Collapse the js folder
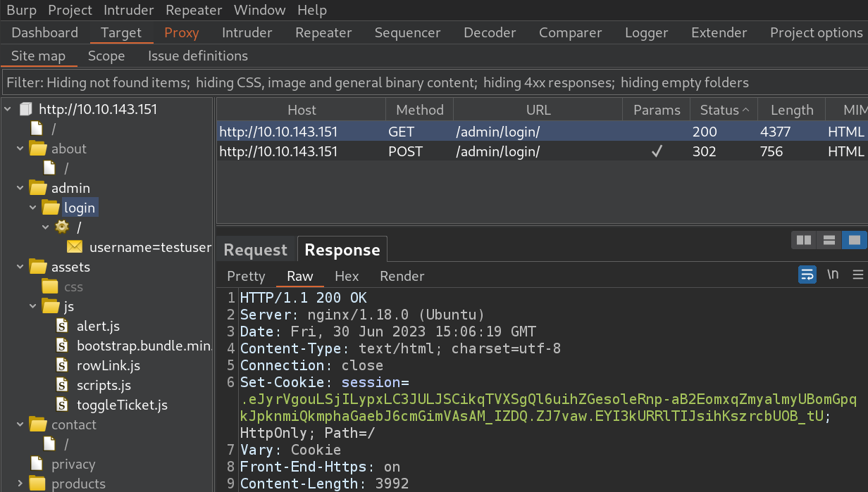This screenshot has width=868, height=492. pyautogui.click(x=33, y=306)
